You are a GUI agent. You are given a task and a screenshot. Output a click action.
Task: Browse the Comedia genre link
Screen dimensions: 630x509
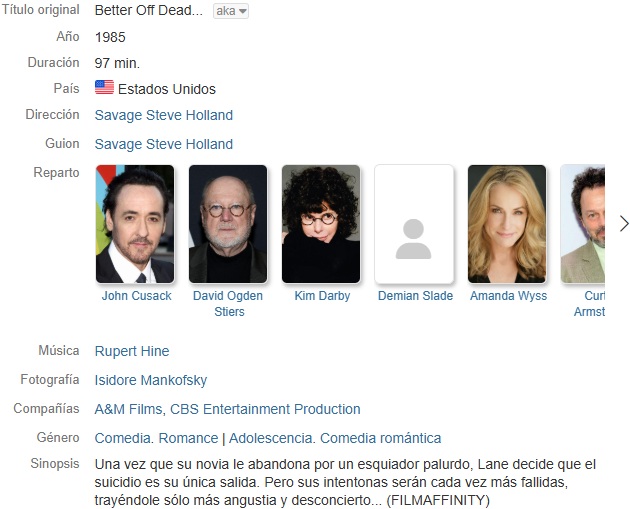click(123, 438)
